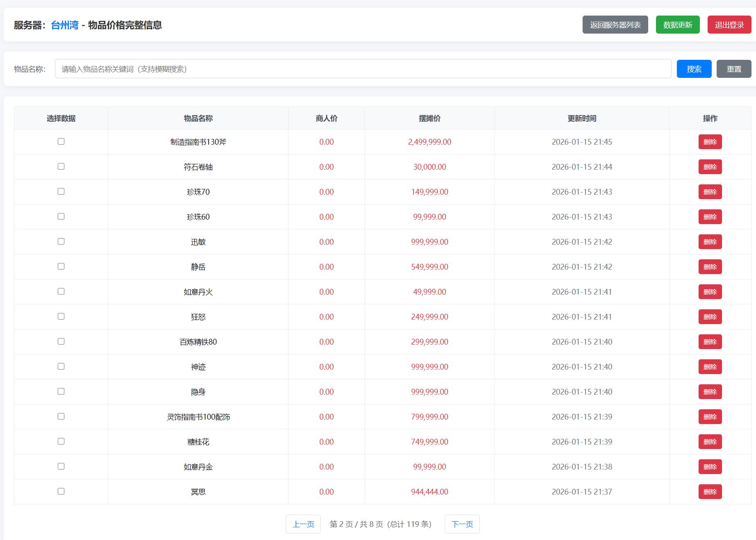Check the box for 制造指南书130斧
The width and height of the screenshot is (756, 540).
[x=61, y=141]
